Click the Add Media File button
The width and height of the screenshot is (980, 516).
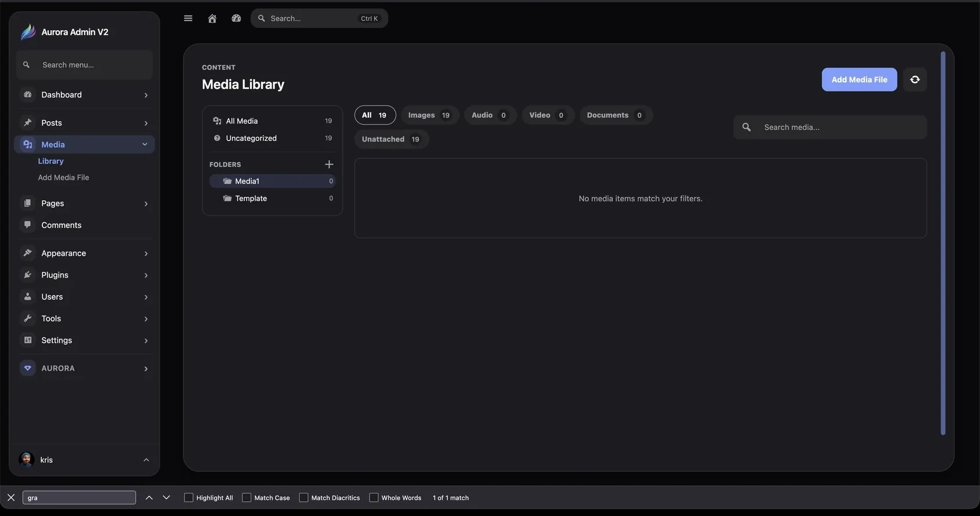[859, 79]
